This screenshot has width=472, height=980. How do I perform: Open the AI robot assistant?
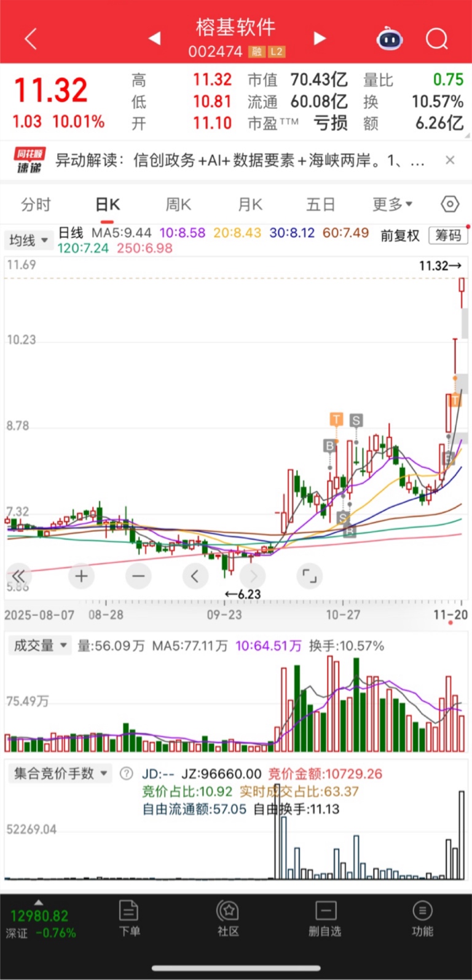389,39
